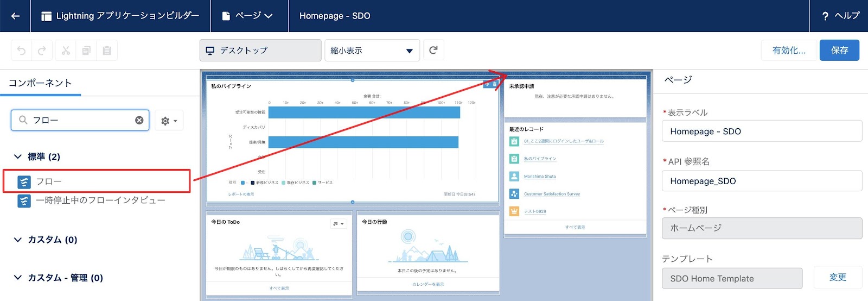Click the API 参照名 input field
Screen dimensions: 868x301
pos(762,181)
